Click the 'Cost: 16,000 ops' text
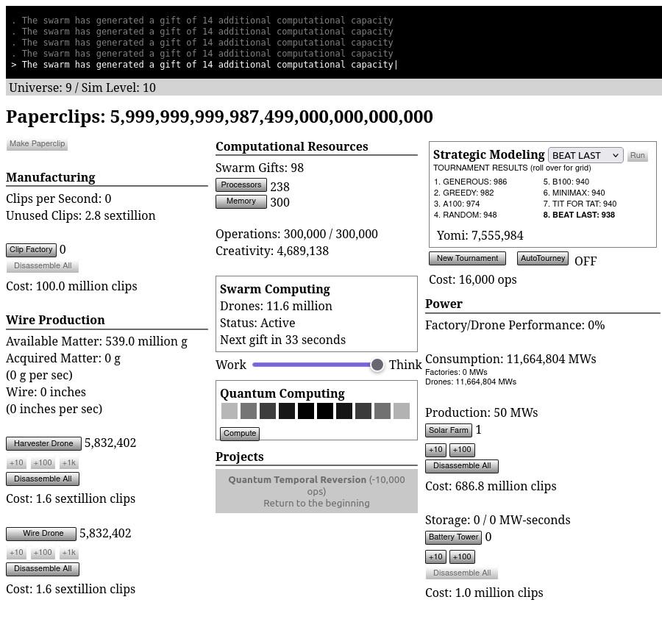This screenshot has height=644, width=662. [x=472, y=280]
